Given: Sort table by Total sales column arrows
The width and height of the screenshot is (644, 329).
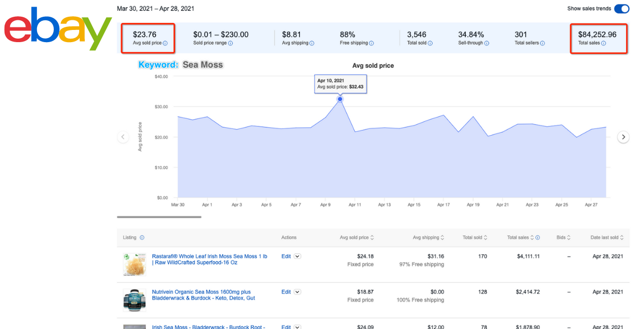Looking at the screenshot, I should (532, 238).
